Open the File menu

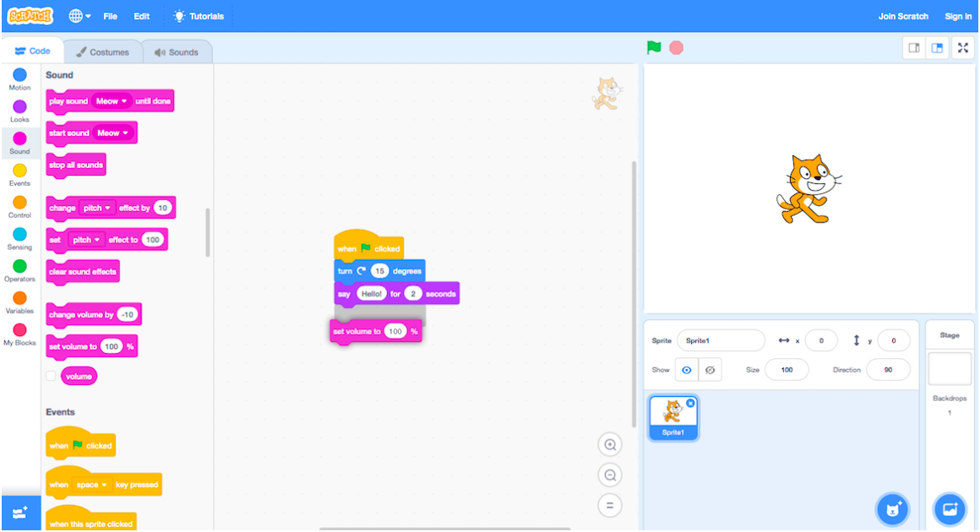(x=110, y=16)
